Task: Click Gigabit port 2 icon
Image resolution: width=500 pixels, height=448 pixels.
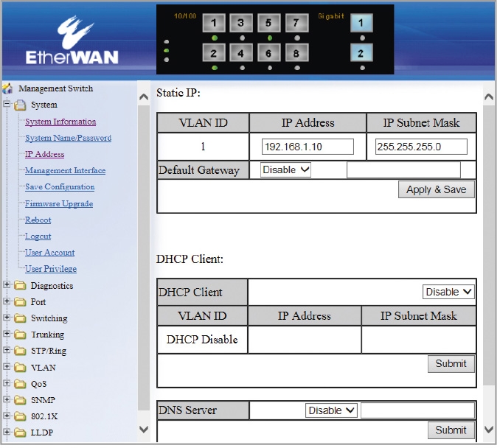Action: [x=361, y=53]
